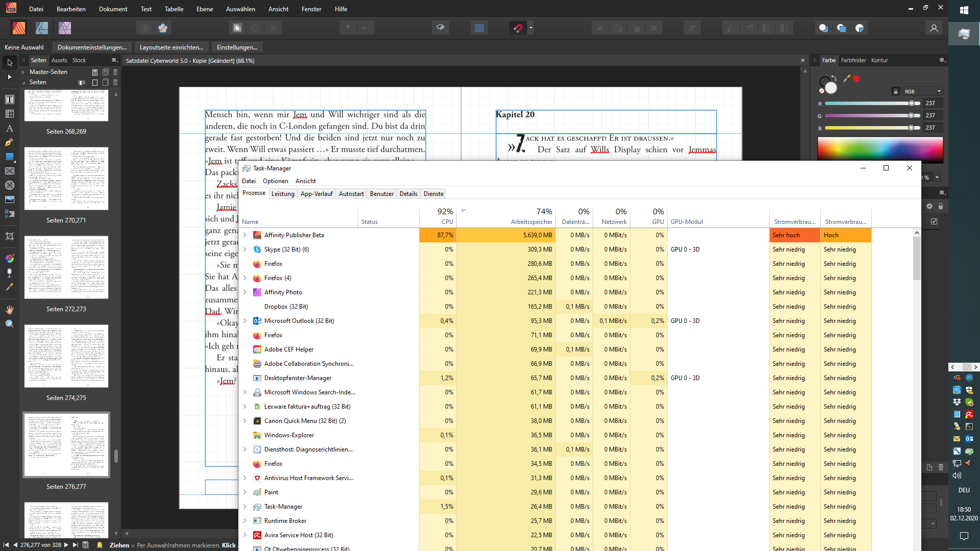
Task: Expand the Master-Seiten section
Action: (x=23, y=72)
